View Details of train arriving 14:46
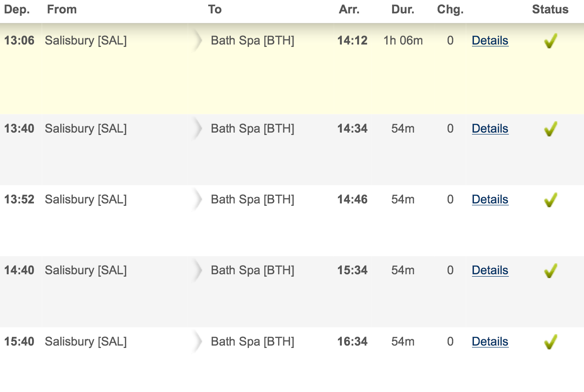 pos(490,200)
